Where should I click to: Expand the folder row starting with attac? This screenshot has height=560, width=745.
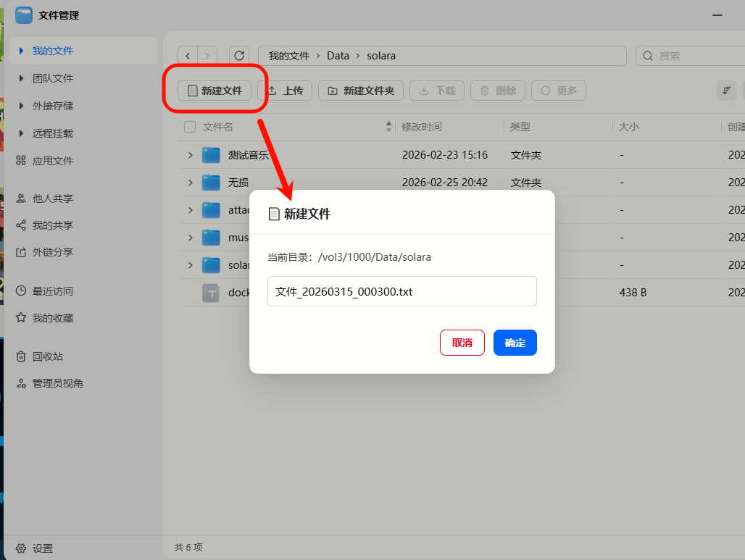click(190, 210)
